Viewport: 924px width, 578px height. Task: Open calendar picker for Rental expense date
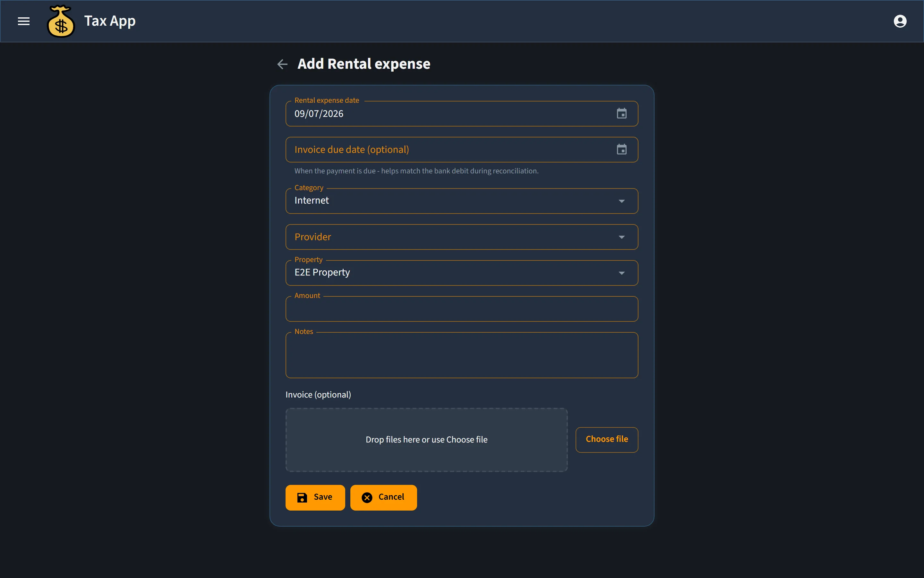click(x=621, y=114)
